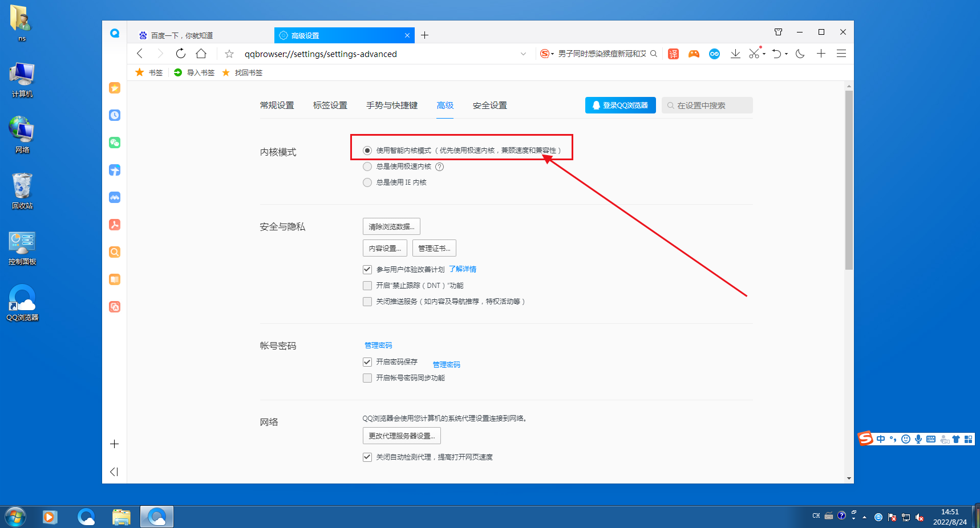Switch to the 手势与快捷键 tab
Viewport: 980px width, 528px height.
click(392, 105)
